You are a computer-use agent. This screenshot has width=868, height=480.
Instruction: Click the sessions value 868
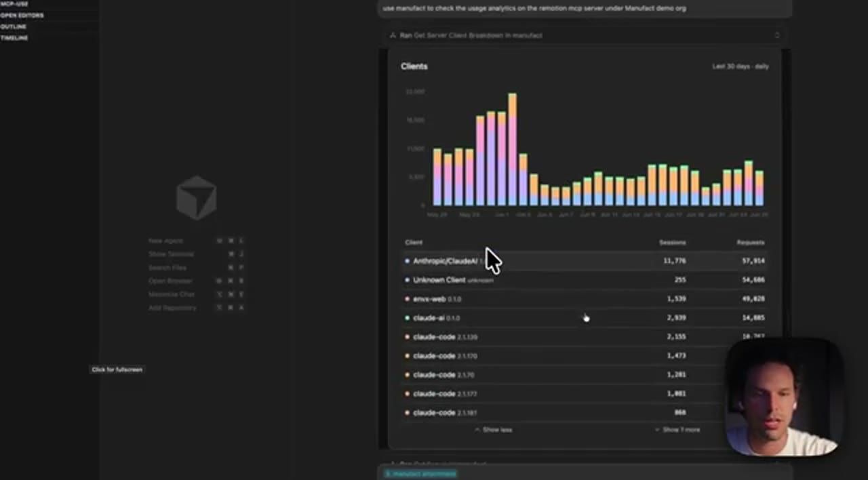680,413
